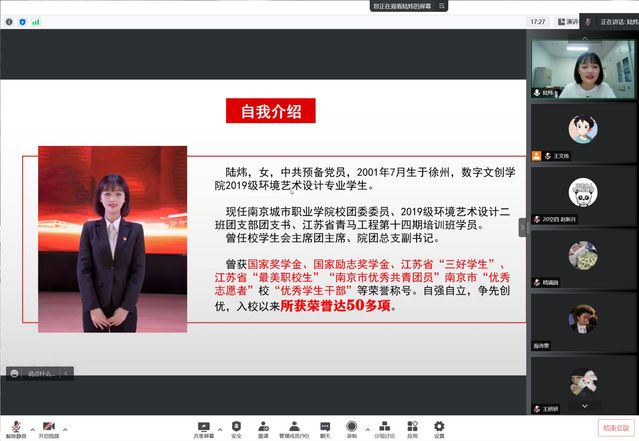The height and width of the screenshot is (441, 639).
Task: Open Breakout Rooms (分组讨论) icon
Action: point(384,427)
